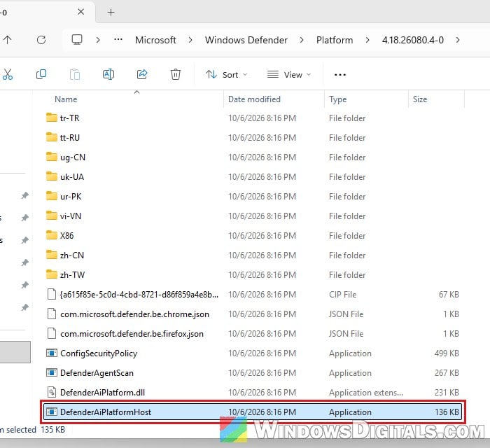Expand chevron after Microsoft breadcrumb
The height and width of the screenshot is (448, 490).
click(190, 40)
